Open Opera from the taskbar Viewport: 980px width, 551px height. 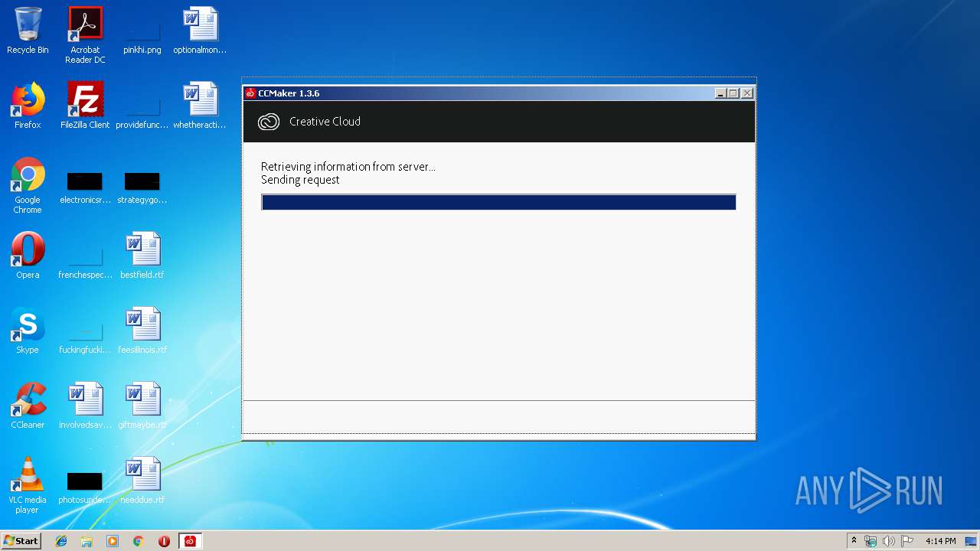pos(164,541)
